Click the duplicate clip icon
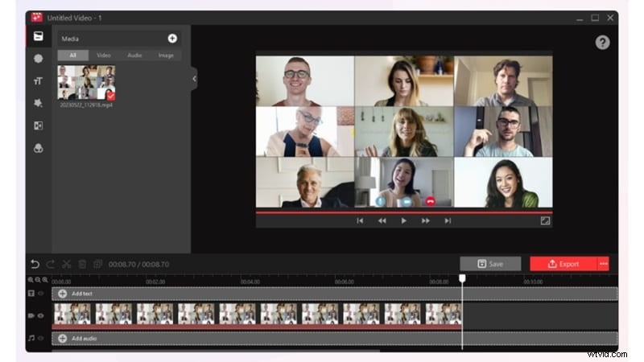This screenshot has width=644, height=362. click(97, 264)
